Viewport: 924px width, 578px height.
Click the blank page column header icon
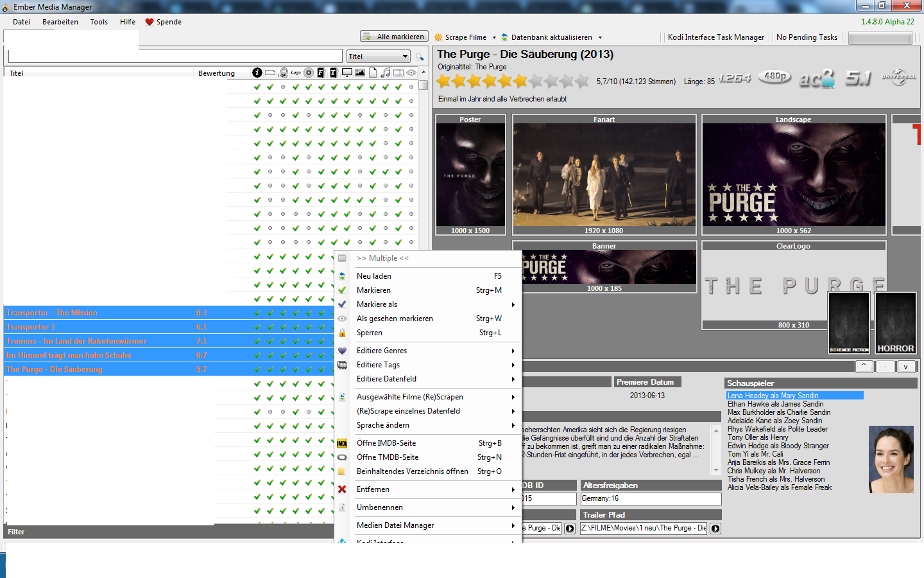coord(373,73)
